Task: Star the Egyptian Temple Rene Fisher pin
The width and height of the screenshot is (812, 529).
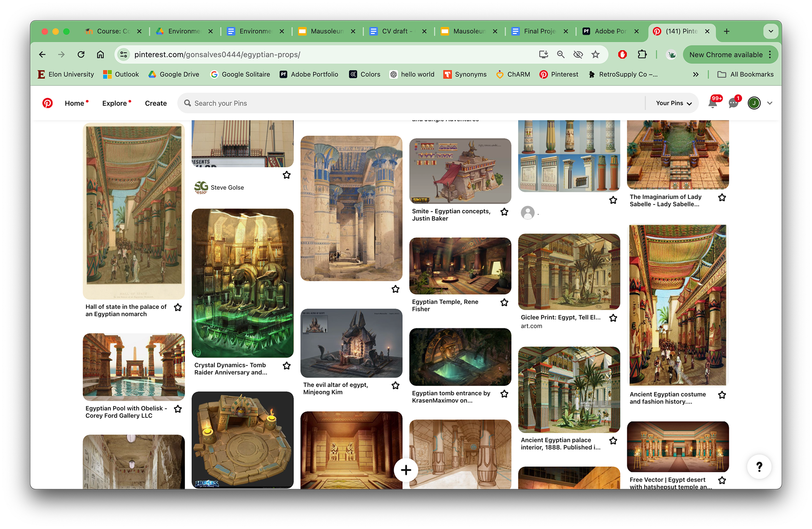Action: tap(505, 303)
